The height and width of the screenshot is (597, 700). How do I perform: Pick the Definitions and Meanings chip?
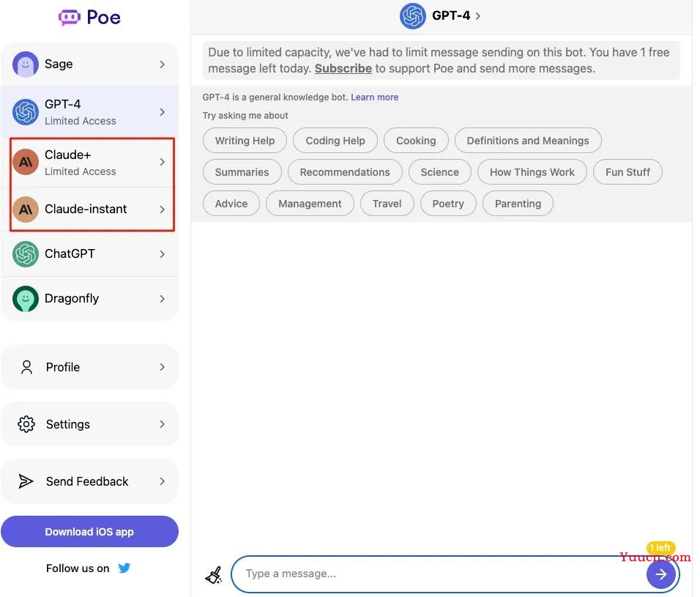(x=528, y=141)
